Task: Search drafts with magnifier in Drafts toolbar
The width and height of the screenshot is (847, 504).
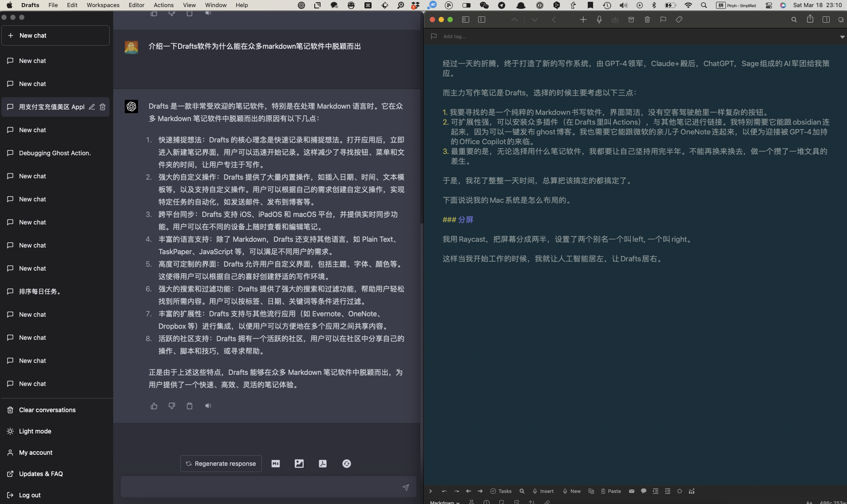Action: point(794,20)
